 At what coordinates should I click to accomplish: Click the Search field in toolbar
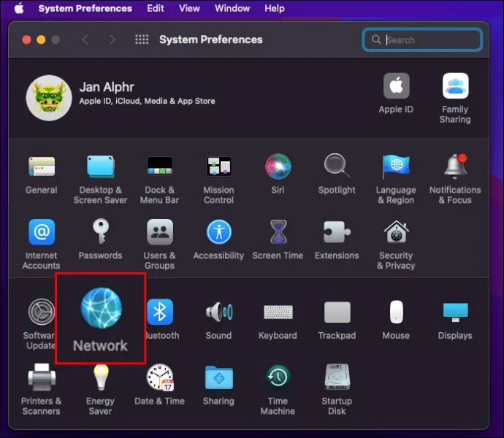(422, 40)
